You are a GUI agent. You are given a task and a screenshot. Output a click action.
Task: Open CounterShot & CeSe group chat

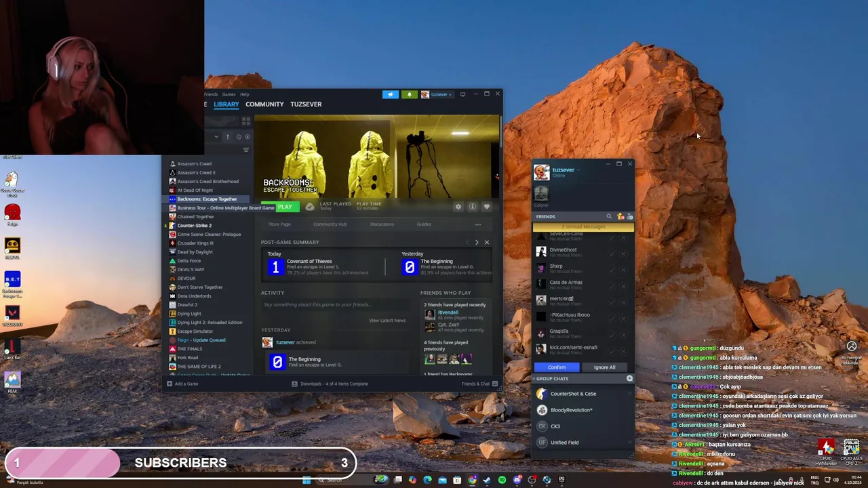(x=583, y=394)
